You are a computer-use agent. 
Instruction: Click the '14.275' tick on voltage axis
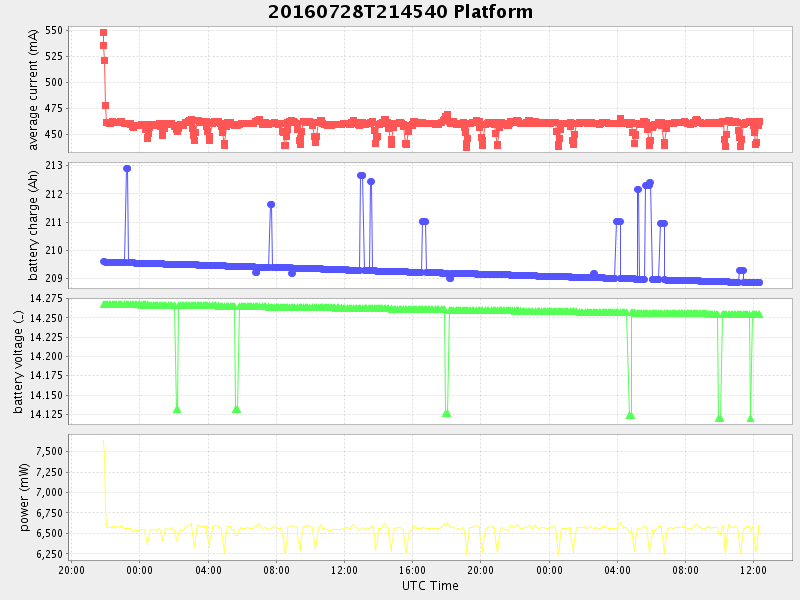[x=44, y=299]
